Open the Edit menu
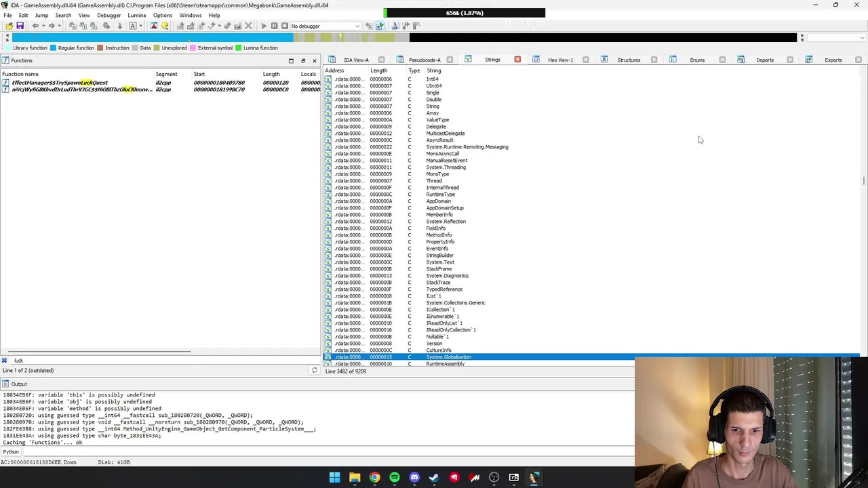Image resolution: width=868 pixels, height=488 pixels. (23, 15)
